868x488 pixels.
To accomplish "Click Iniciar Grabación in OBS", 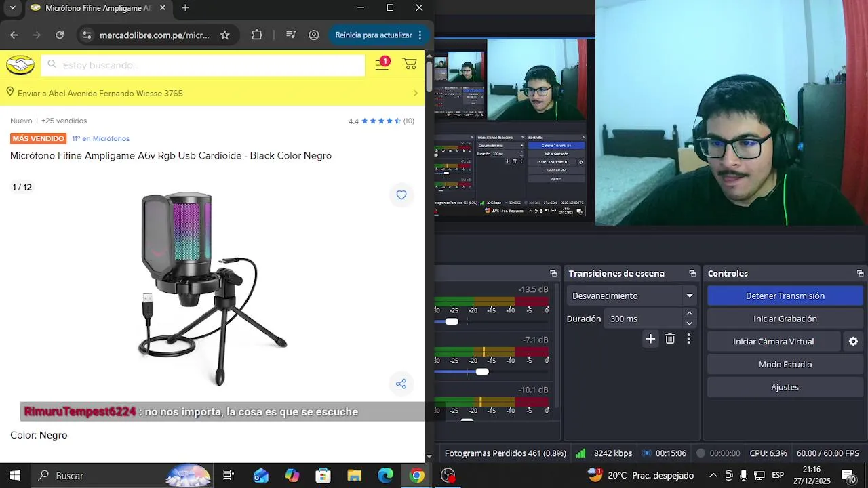I will click(x=785, y=319).
